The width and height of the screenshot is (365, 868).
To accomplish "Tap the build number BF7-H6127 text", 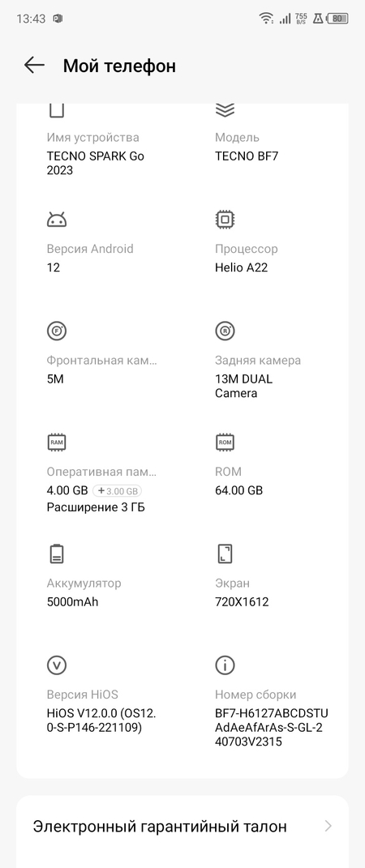I will coord(272,727).
